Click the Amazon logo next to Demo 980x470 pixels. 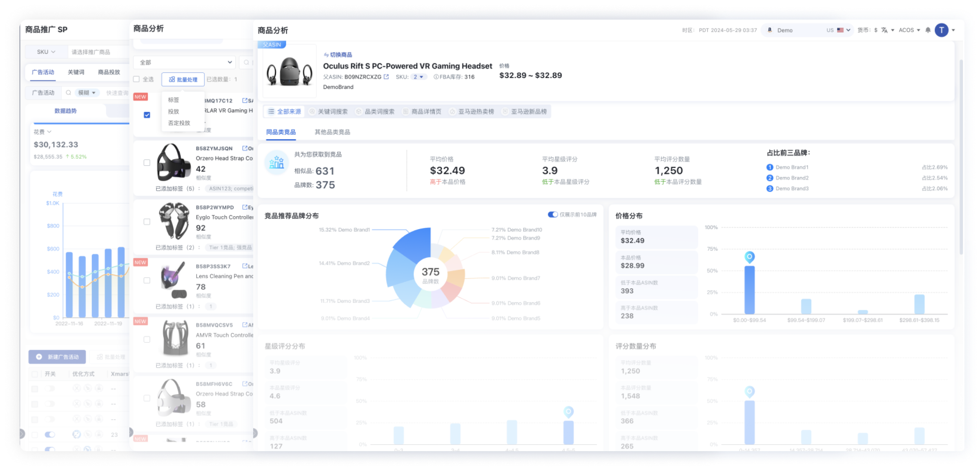click(x=769, y=30)
